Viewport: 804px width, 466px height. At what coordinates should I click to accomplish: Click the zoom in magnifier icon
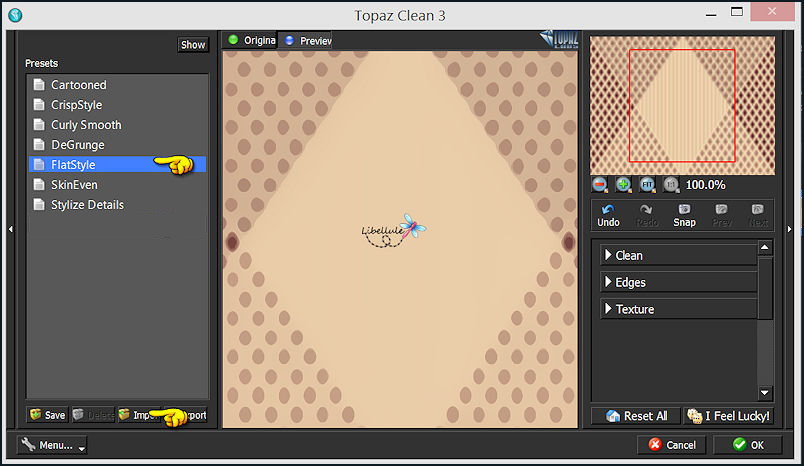[624, 185]
